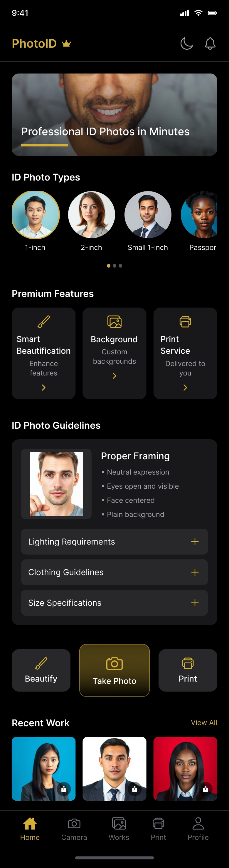
Task: Tap the Beautify quick action button
Action: tap(41, 670)
